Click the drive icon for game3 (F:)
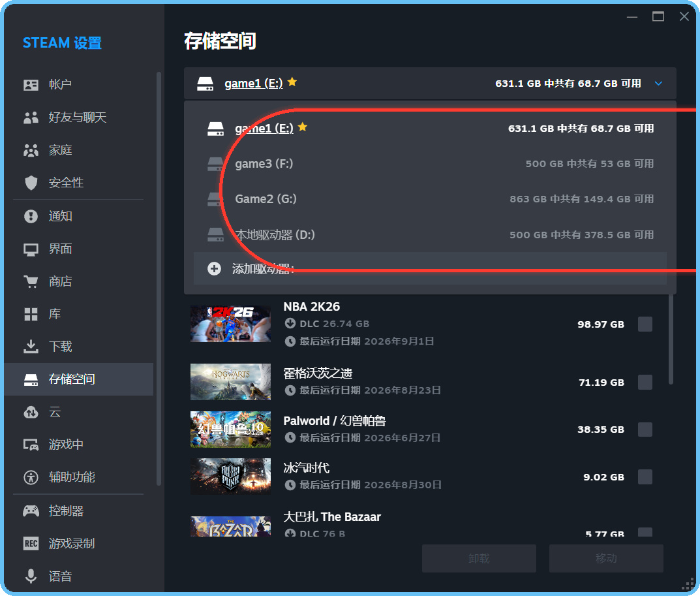The height and width of the screenshot is (596, 700). pos(216,164)
